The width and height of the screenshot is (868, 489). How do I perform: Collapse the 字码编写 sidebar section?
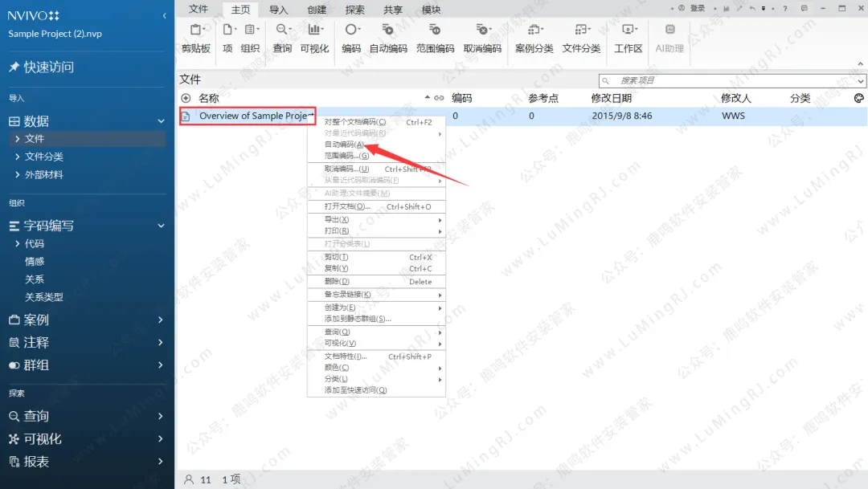click(161, 226)
